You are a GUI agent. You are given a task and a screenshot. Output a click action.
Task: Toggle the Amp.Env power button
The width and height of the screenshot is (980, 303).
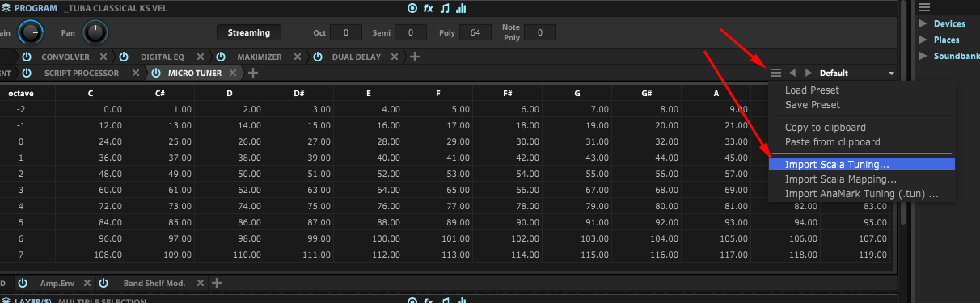tap(23, 284)
